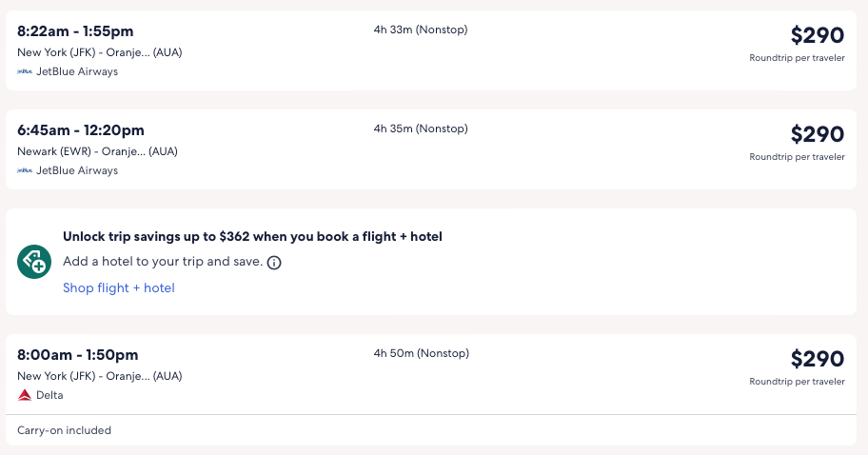Open the Shop flight + hotel link
868x455 pixels.
point(119,287)
